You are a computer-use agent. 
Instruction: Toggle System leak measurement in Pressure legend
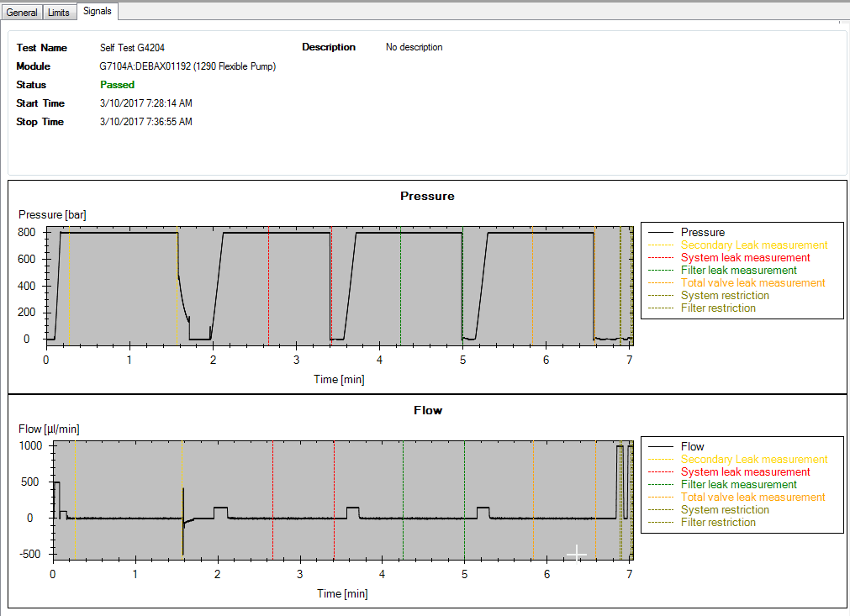pyautogui.click(x=745, y=258)
